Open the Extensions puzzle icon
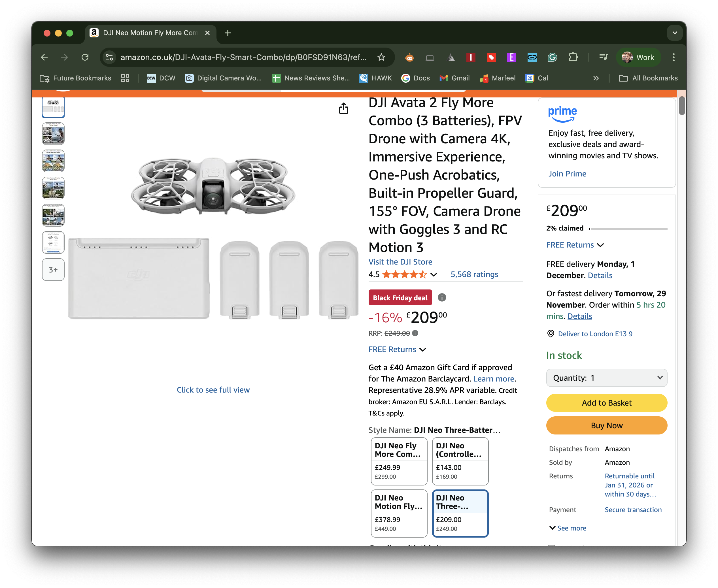Image resolution: width=718 pixels, height=588 pixels. (x=573, y=57)
